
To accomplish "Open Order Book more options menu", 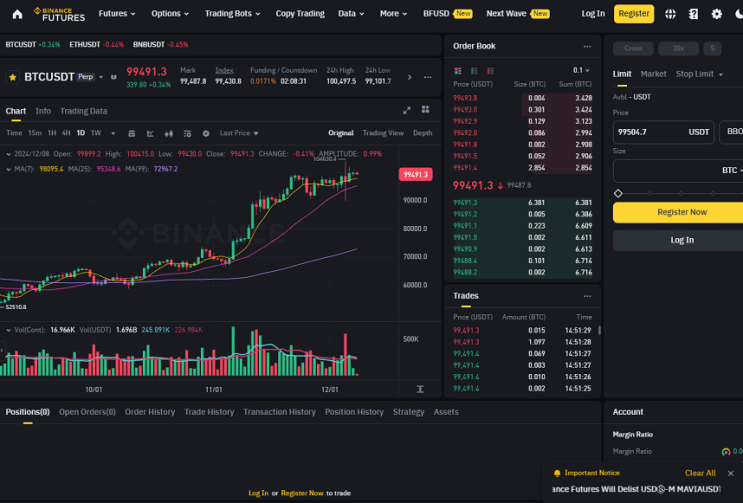I will tap(587, 46).
